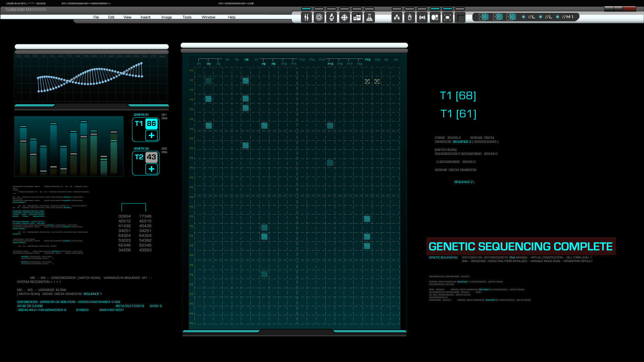The height and width of the screenshot is (362, 644).
Task: Select the microscope tool icon
Action: point(331,17)
